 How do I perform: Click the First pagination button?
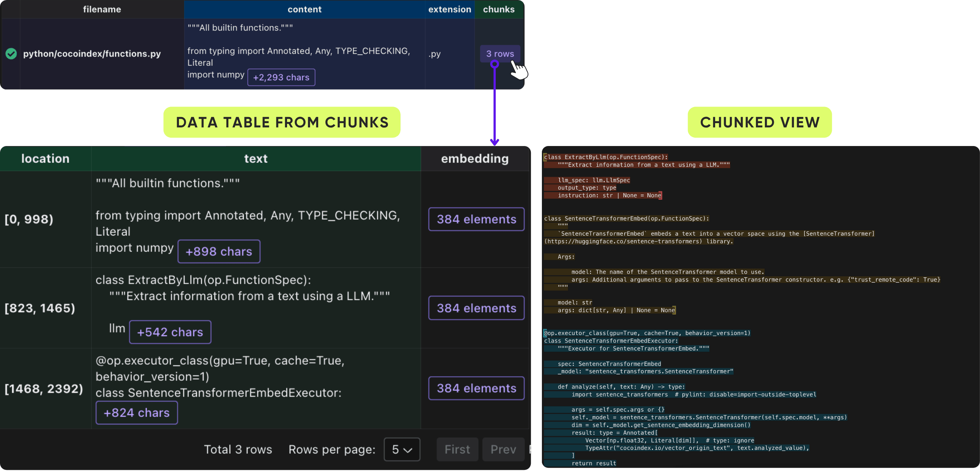457,449
